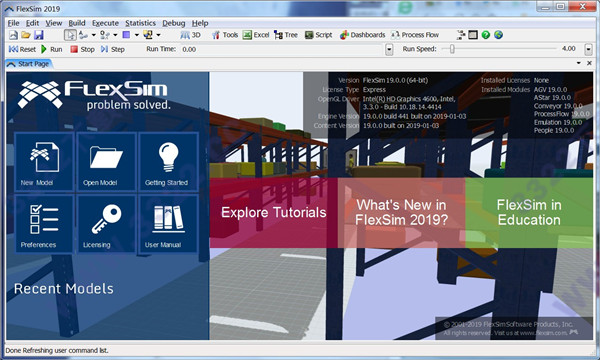The height and width of the screenshot is (360, 600).
Task: Step the simulation forward
Action: (112, 49)
